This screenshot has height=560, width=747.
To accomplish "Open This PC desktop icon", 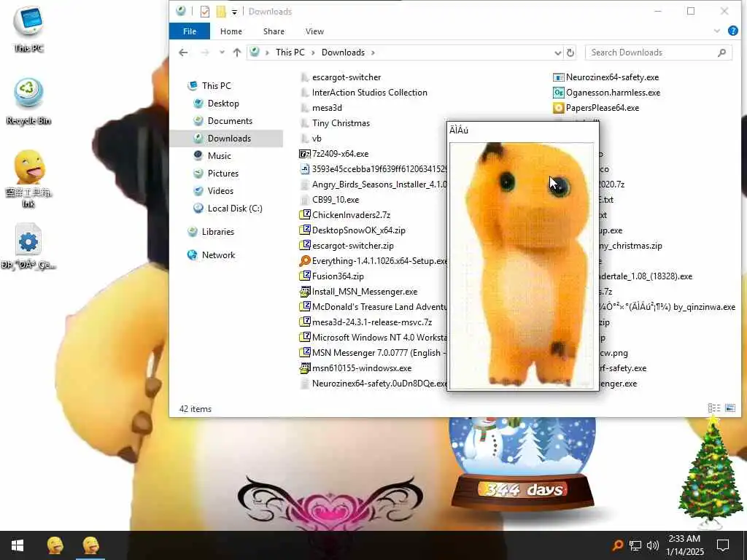I will coord(28,29).
